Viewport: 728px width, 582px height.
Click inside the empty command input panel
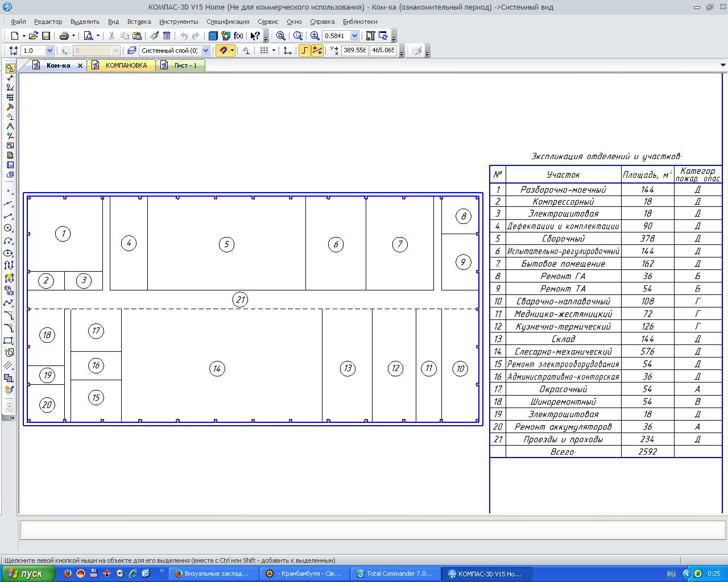[373, 530]
